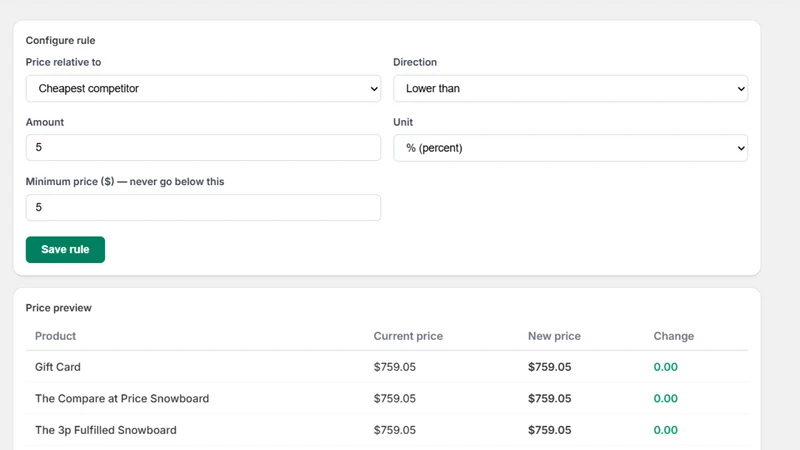
Task: Click The Compare at Price Snowboard row name
Action: point(122,398)
